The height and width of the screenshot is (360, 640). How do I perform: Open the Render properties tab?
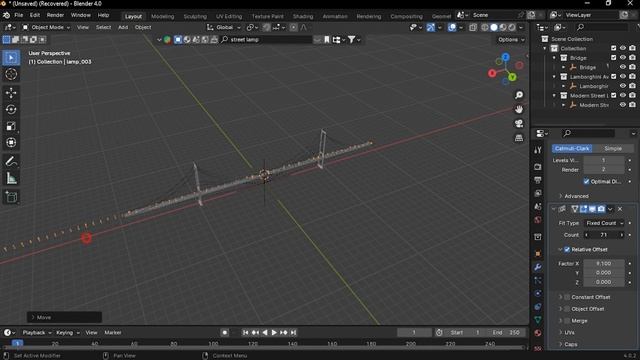click(x=538, y=167)
